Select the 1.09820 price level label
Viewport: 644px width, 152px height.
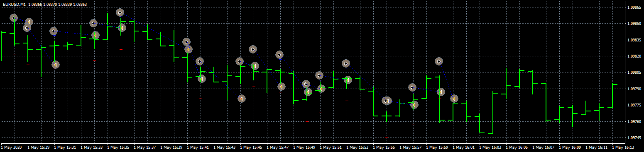pos(634,56)
